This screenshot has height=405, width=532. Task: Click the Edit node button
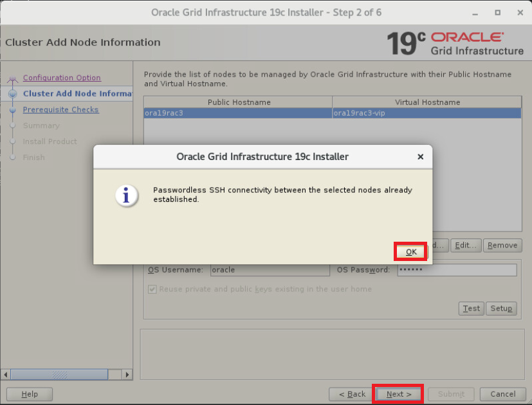(x=466, y=245)
